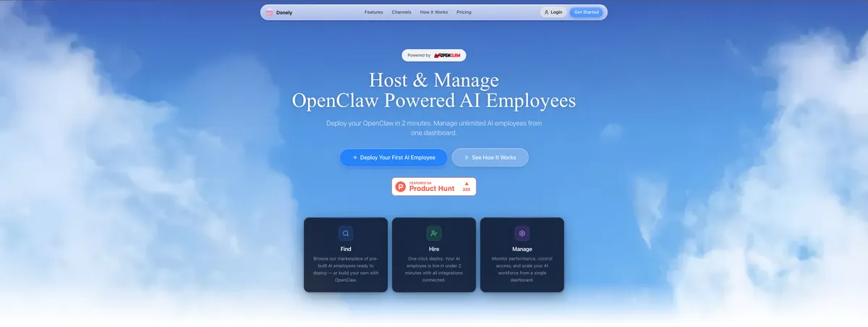Click the Manage card description text

click(x=522, y=269)
